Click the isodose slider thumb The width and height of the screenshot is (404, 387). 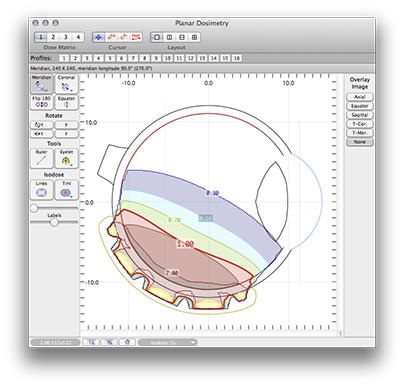coord(34,209)
